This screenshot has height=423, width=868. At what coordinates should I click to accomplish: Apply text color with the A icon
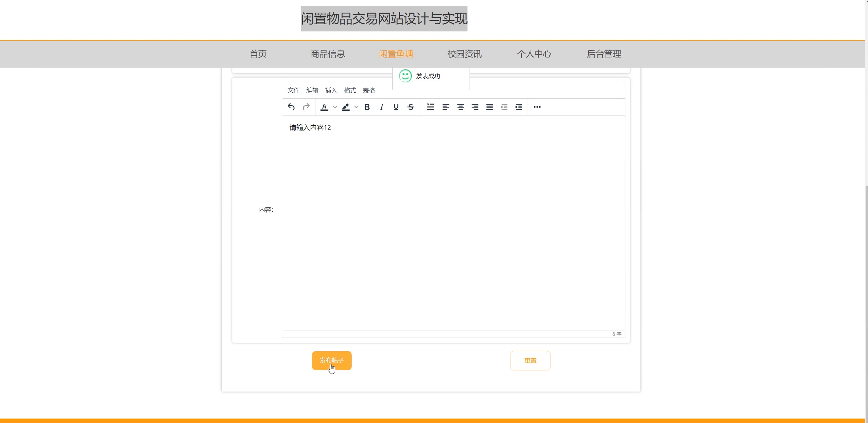[324, 107]
